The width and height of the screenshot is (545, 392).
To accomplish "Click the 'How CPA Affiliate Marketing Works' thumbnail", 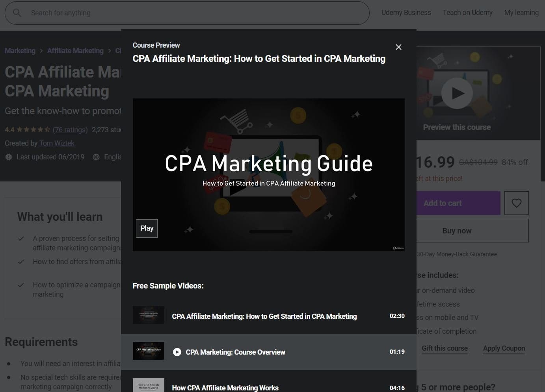I will pyautogui.click(x=149, y=385).
